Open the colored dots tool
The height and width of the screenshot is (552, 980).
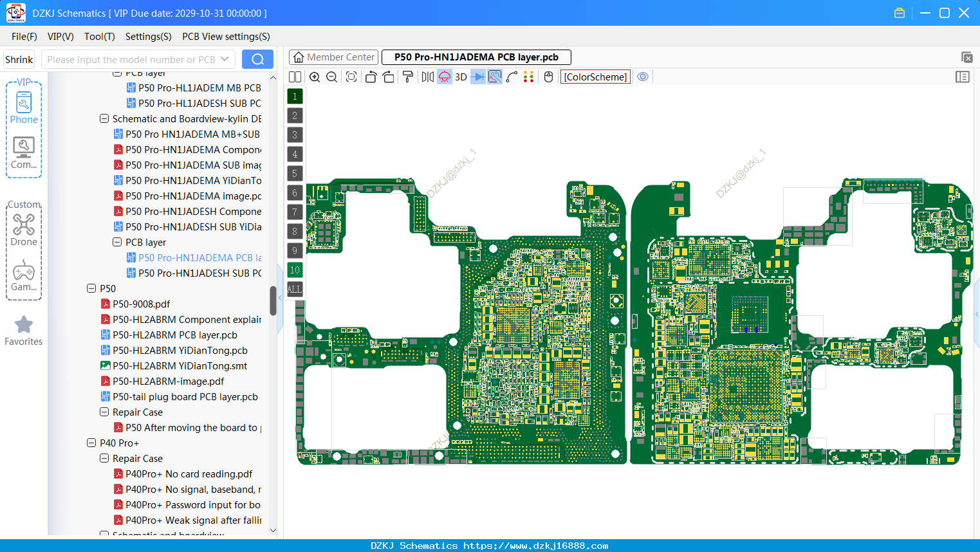point(529,77)
